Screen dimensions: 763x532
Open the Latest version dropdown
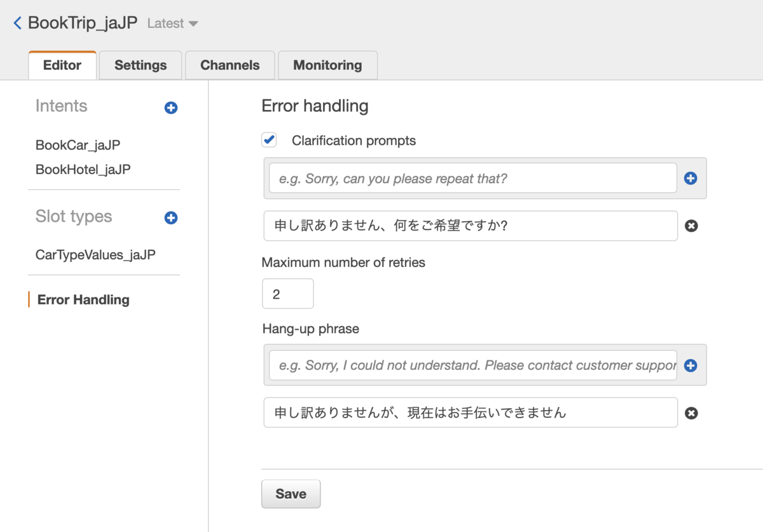click(172, 24)
